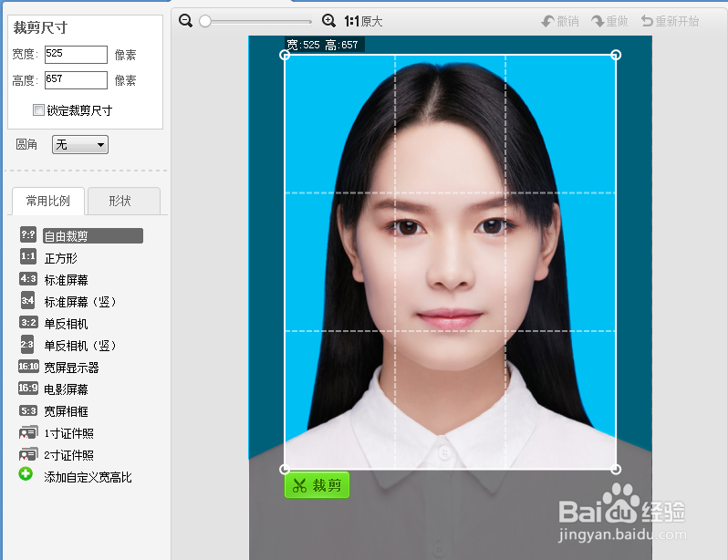The image size is (728, 560).
Task: Click in the 高度 height input field
Action: point(76,80)
